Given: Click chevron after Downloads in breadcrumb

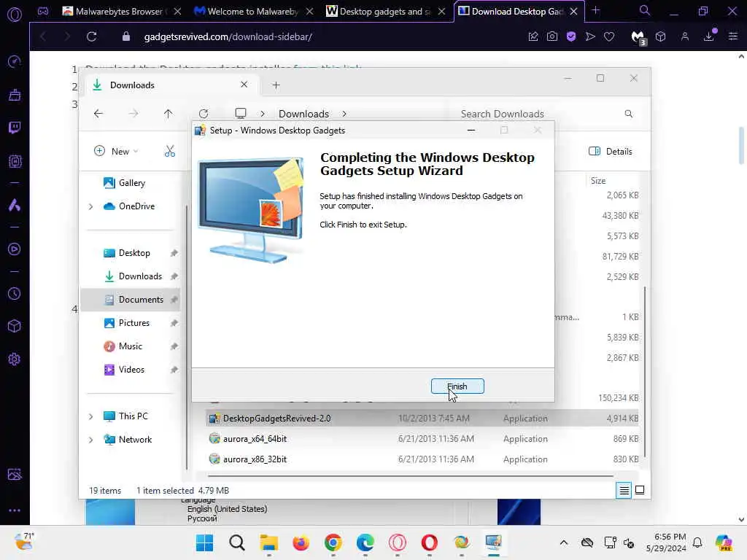Looking at the screenshot, I should click(x=344, y=114).
